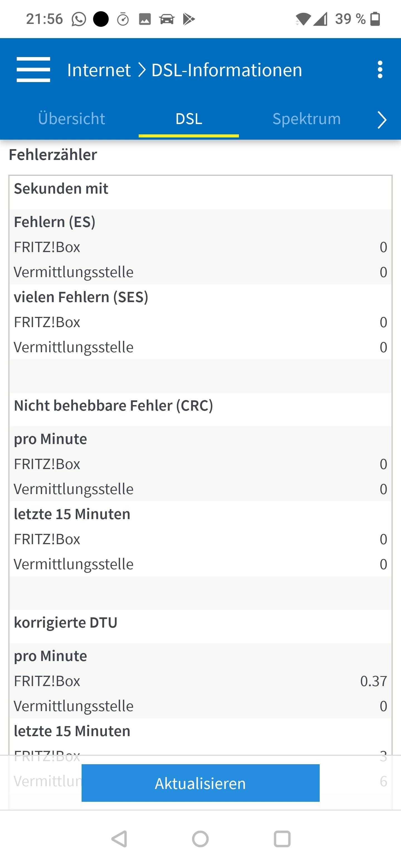Tap the car mode status icon
This screenshot has width=401, height=868.
[167, 19]
